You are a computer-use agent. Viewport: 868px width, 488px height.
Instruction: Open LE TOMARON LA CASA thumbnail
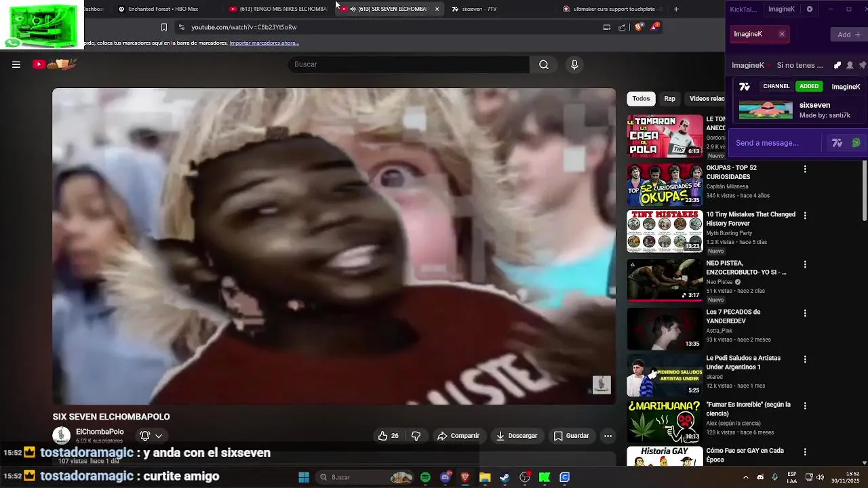pyautogui.click(x=665, y=136)
